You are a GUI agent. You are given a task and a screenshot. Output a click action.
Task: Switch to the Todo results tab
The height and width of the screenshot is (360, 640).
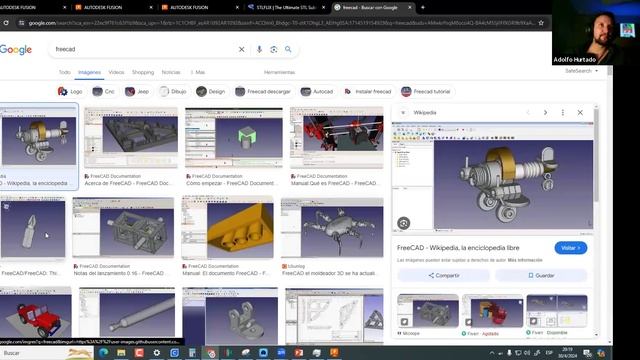coord(64,72)
